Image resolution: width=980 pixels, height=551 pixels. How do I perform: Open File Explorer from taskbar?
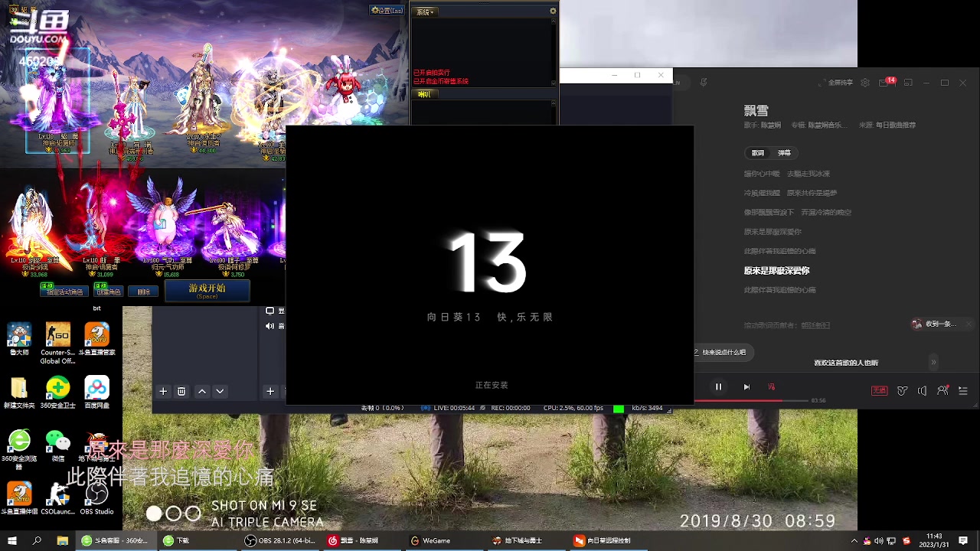[63, 540]
